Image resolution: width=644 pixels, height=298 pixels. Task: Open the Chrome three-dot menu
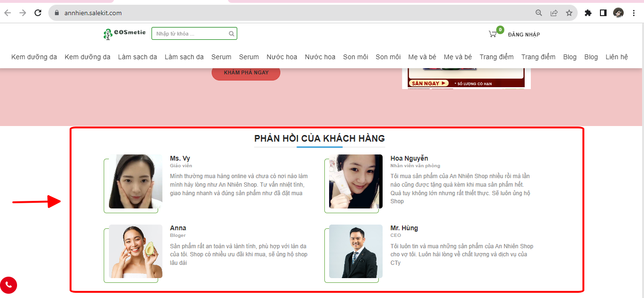634,13
